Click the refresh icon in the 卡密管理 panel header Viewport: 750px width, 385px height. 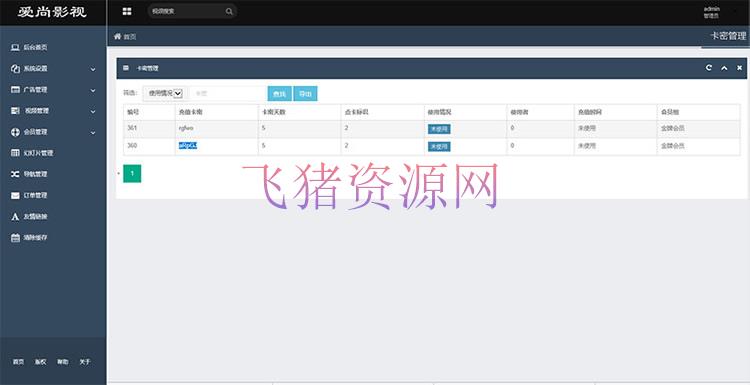click(x=708, y=68)
